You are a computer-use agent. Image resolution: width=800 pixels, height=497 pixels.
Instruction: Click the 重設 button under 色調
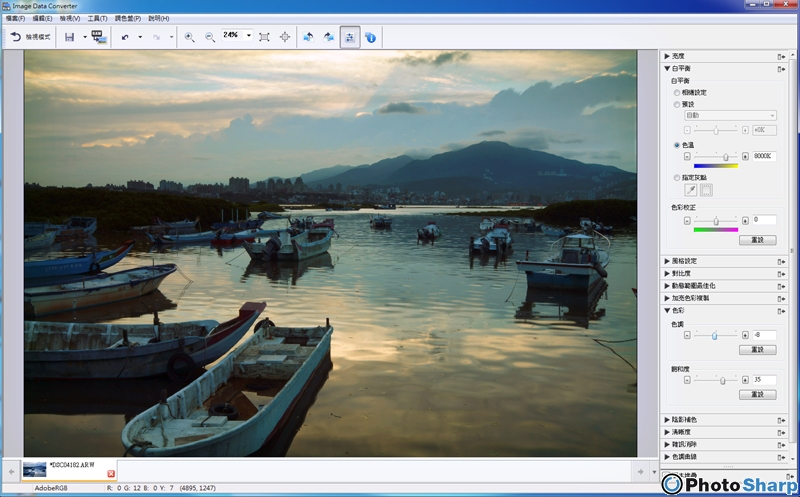point(758,350)
